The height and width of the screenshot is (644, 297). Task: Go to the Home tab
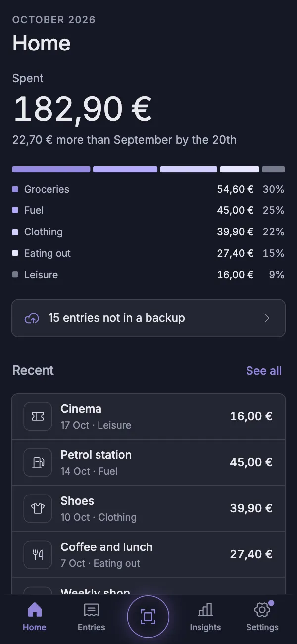coord(35,617)
